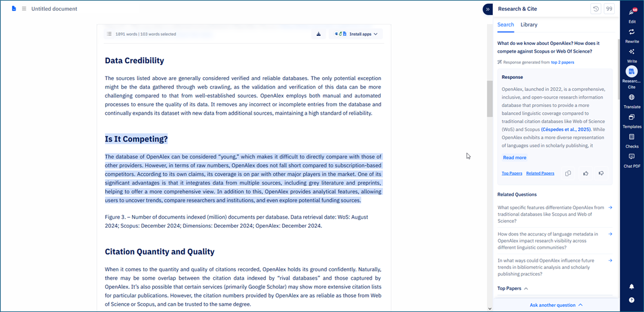Viewport: 644px width, 312px height.
Task: Click the Related Questions heading
Action: click(517, 194)
